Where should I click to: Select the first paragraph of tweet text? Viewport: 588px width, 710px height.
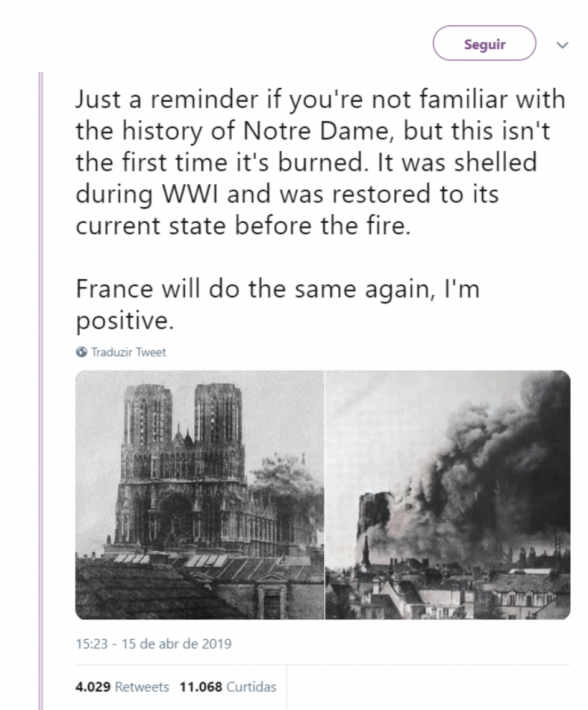point(321,162)
